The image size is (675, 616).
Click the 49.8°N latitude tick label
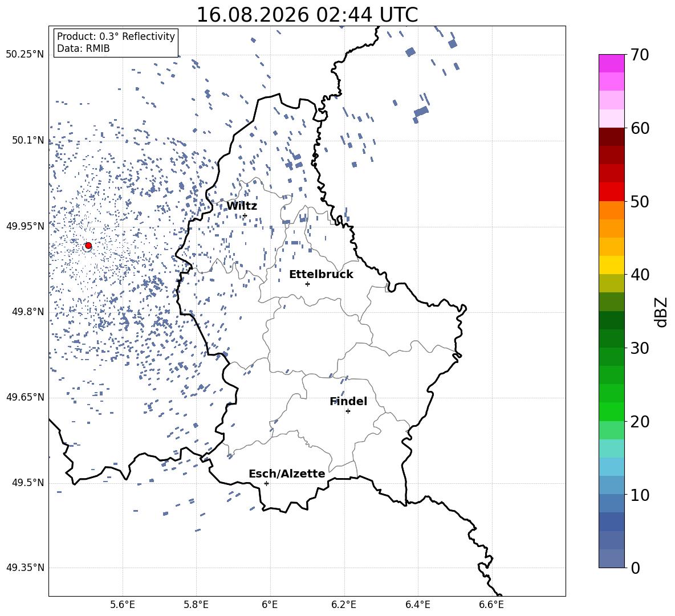click(x=28, y=312)
